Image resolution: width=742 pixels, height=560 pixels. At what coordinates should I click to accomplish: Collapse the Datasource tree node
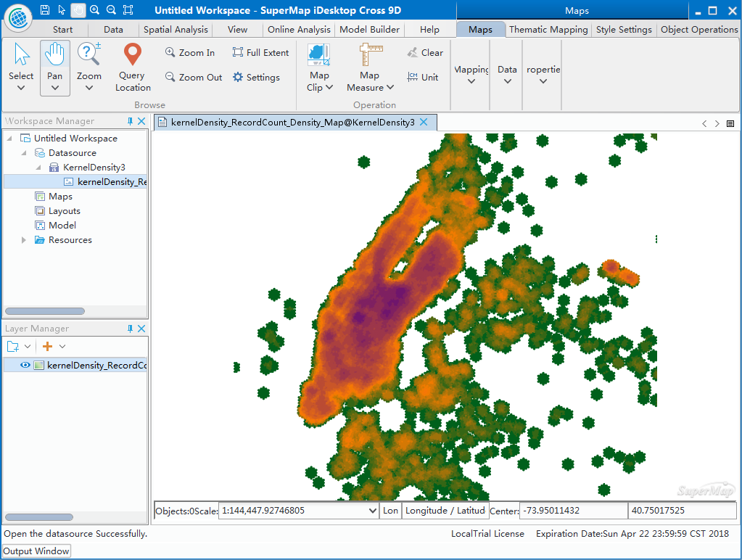pos(24,153)
